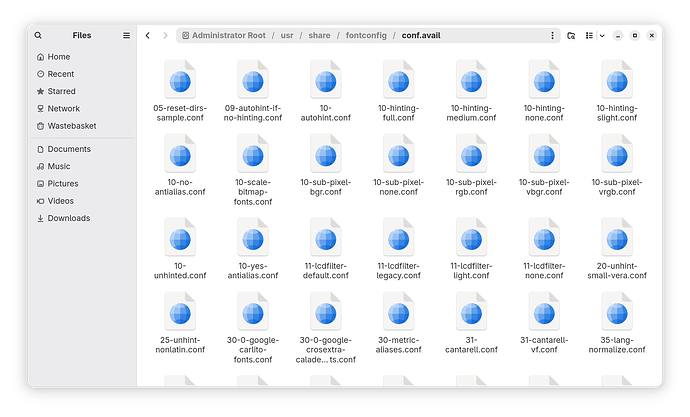Click the 35-lang-normalize.conf file name
The height and width of the screenshot is (417, 690).
coord(617,345)
